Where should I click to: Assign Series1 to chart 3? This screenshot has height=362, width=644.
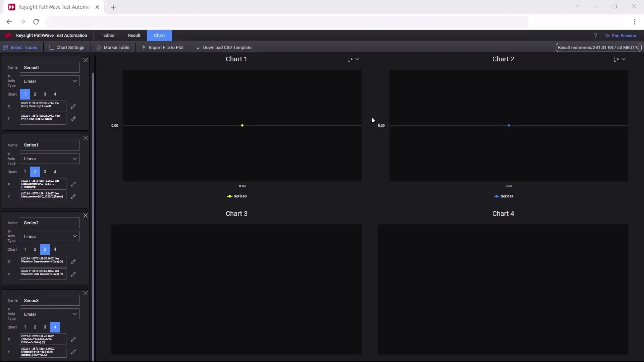click(45, 172)
